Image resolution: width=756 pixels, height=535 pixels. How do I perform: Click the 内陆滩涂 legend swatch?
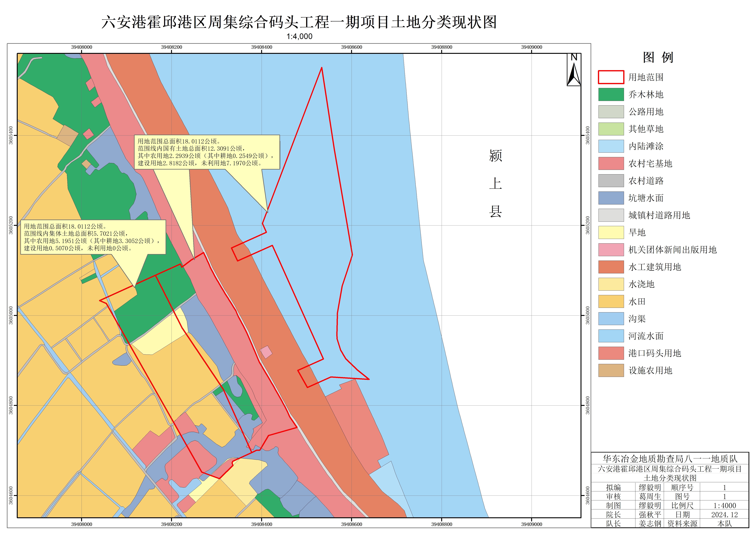pyautogui.click(x=611, y=146)
